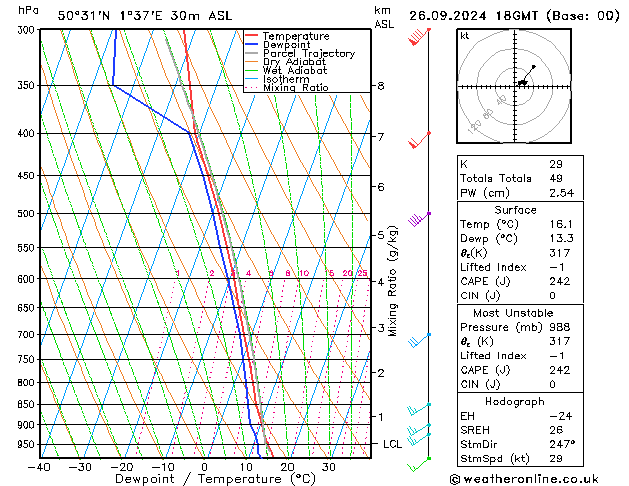The image size is (629, 486).
Task: Click the Totals Totals value 49
Action: [x=556, y=178]
